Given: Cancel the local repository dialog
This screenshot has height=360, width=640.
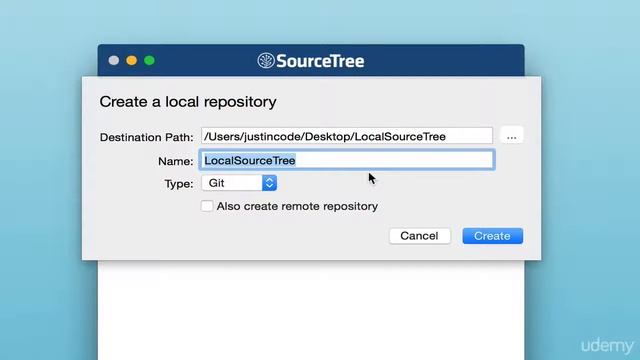Looking at the screenshot, I should pos(420,236).
